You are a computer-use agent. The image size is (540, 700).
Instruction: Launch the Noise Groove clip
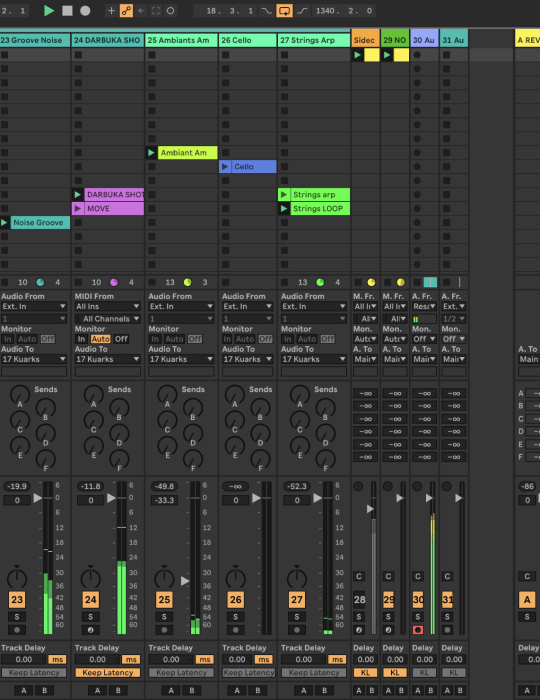[x=4, y=222]
